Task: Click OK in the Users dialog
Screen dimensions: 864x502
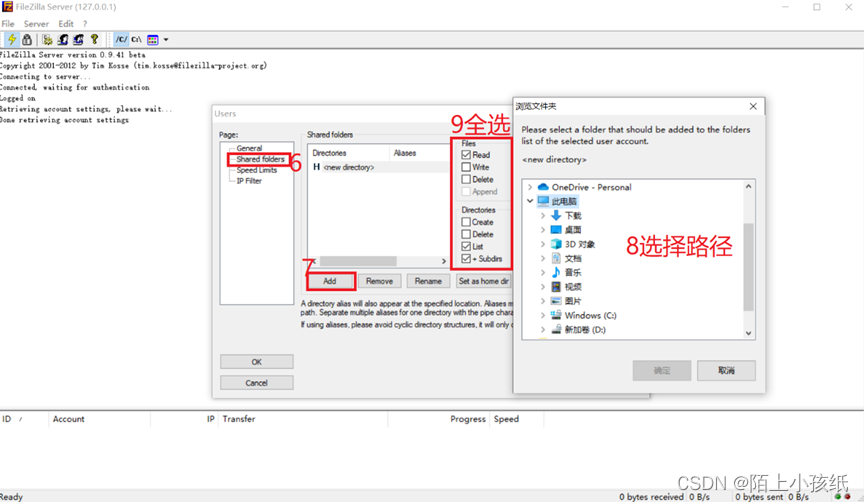Action: click(x=257, y=361)
